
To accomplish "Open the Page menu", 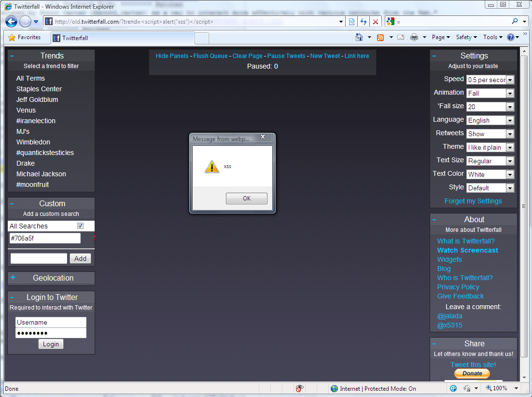I will click(441, 37).
